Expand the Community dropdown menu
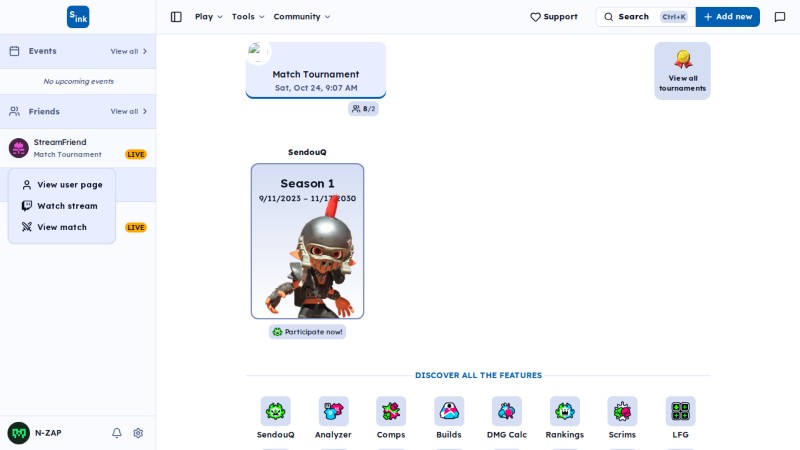 302,17
